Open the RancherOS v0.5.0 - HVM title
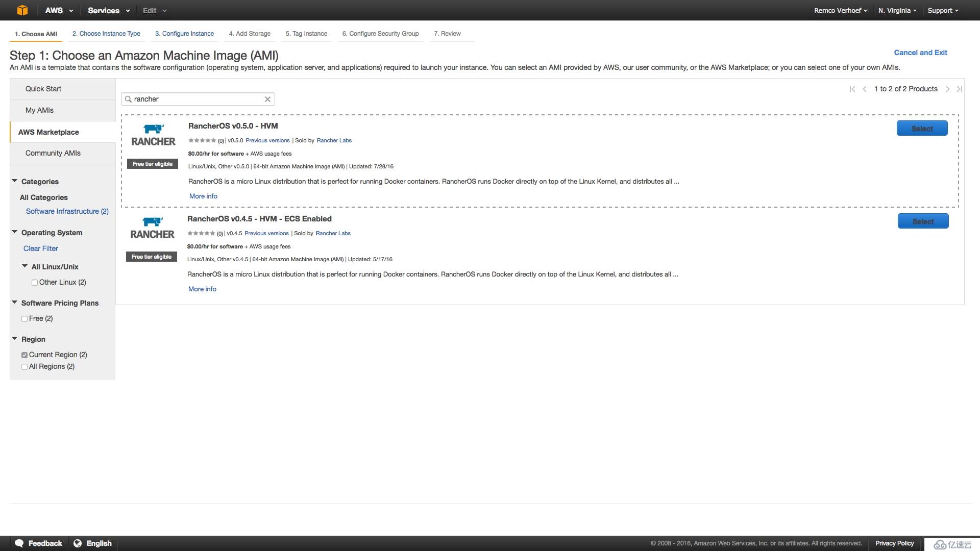The image size is (980, 551). pyautogui.click(x=233, y=126)
